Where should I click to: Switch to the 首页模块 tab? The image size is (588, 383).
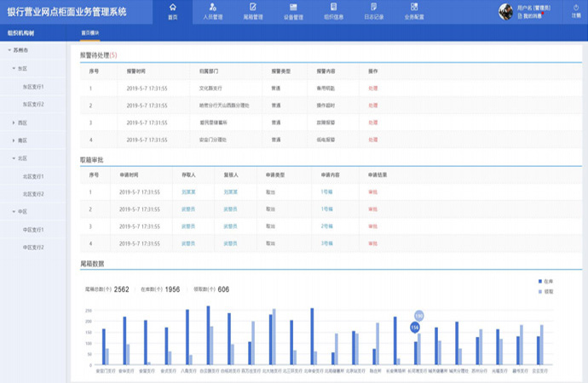[x=91, y=32]
